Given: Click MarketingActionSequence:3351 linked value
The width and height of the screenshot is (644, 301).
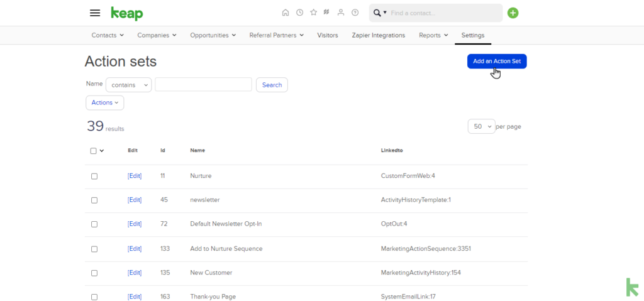Looking at the screenshot, I should [x=426, y=248].
